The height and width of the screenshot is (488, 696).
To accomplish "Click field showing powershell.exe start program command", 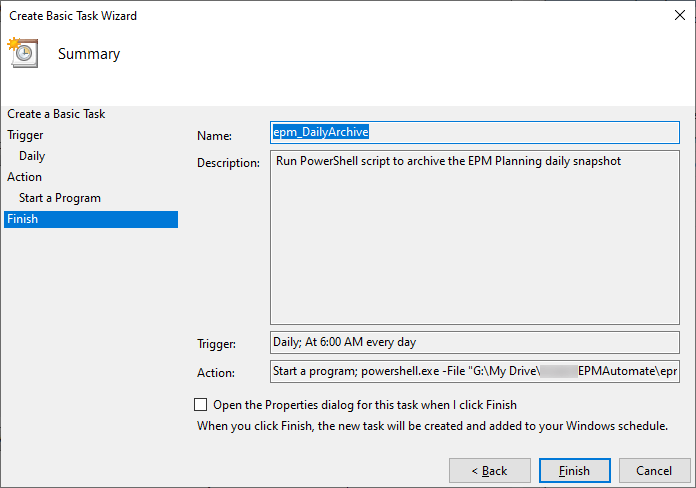I will click(474, 371).
